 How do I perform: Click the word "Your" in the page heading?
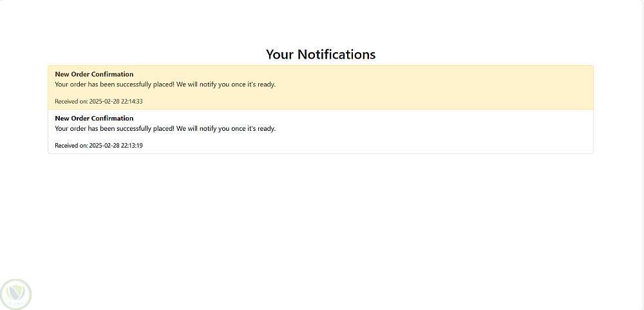[x=279, y=54]
